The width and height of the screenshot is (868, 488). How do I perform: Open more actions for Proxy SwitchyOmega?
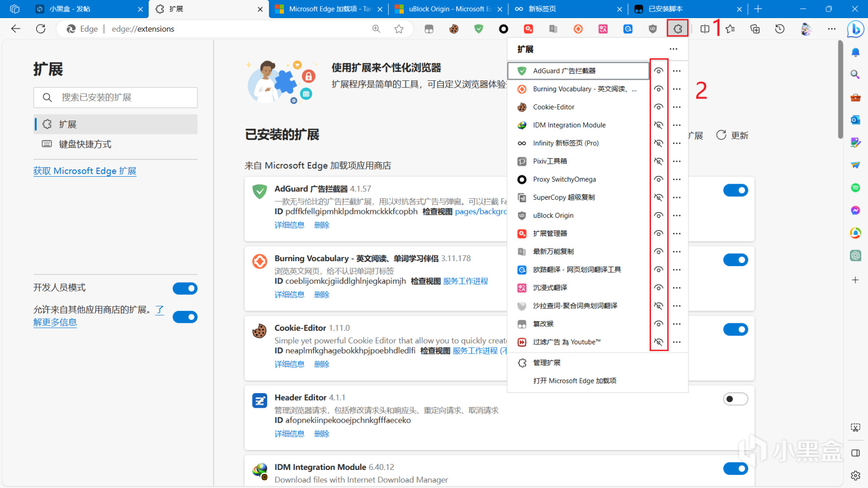point(677,179)
